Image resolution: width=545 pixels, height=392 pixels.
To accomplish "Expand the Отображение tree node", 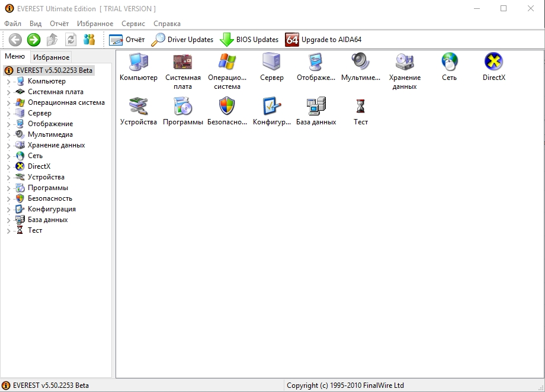I will [9, 124].
